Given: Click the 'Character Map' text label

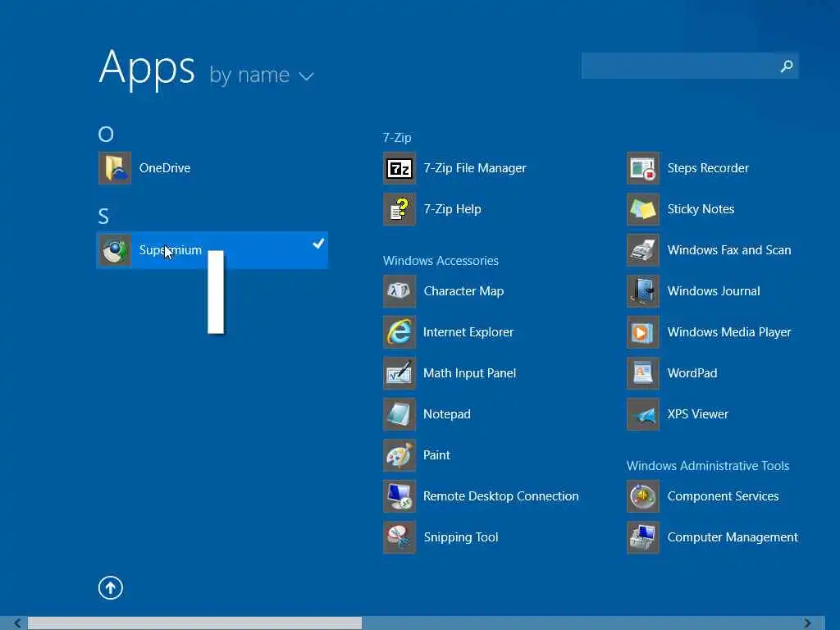Looking at the screenshot, I should click(x=463, y=291).
